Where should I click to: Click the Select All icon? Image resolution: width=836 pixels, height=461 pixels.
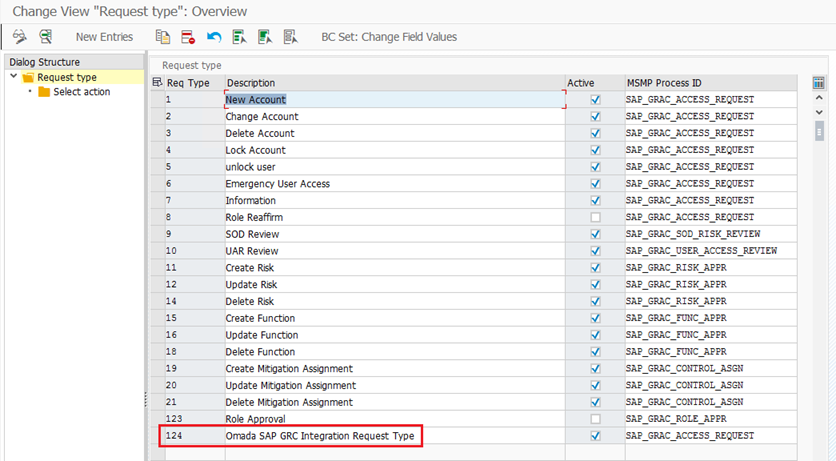[239, 37]
